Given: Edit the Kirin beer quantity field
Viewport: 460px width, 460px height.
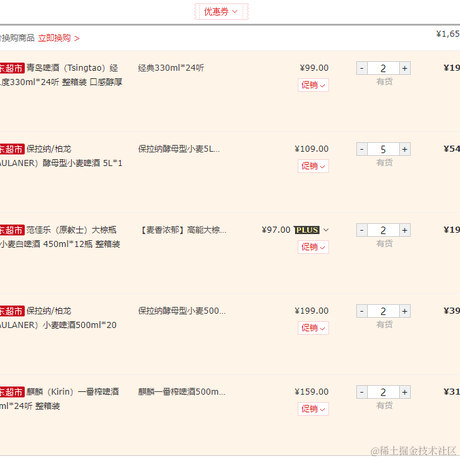Looking at the screenshot, I should click(383, 392).
